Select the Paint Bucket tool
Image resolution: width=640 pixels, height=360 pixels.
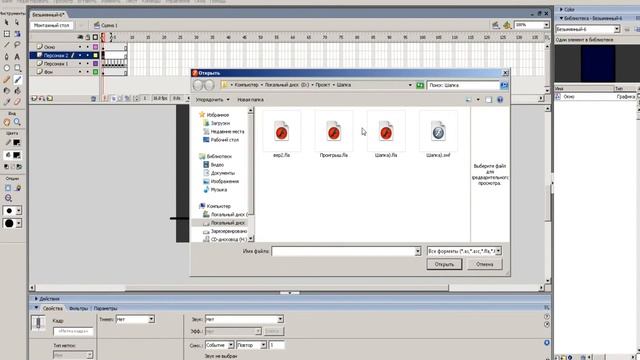tap(17, 91)
